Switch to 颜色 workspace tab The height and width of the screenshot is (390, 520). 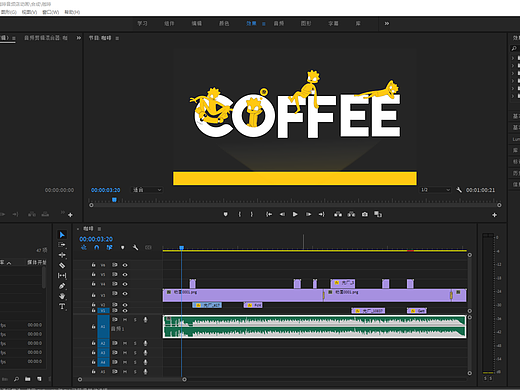[224, 23]
